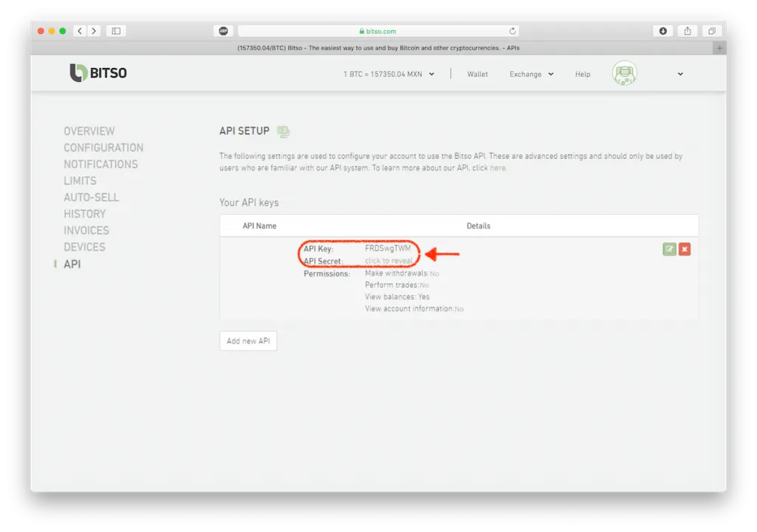
Task: Open Limits section
Action: click(80, 180)
